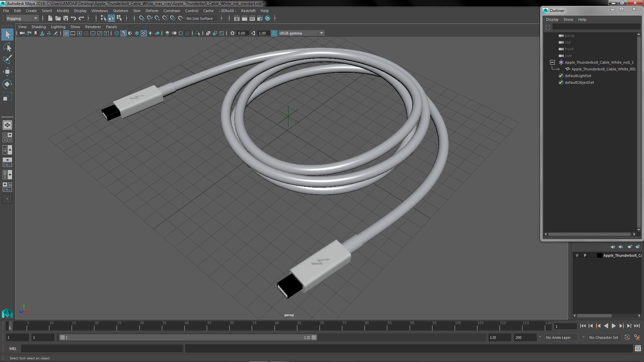Click the Open Scene folder icon
The width and height of the screenshot is (644, 362).
coord(58,18)
